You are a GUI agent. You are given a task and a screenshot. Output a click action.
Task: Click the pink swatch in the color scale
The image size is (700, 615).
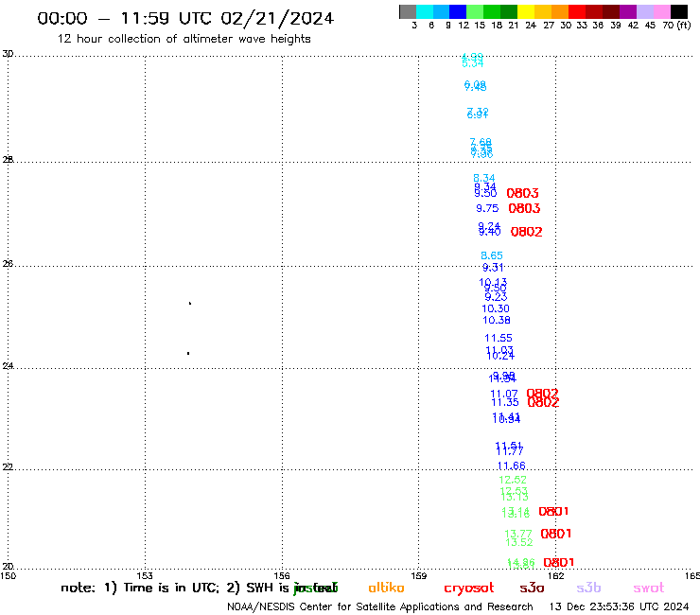tap(661, 11)
